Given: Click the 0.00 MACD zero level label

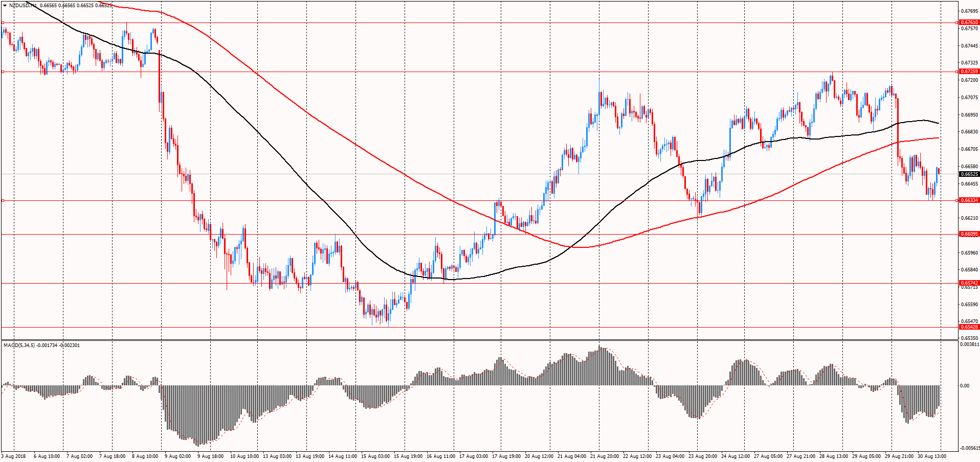Looking at the screenshot, I should [965, 386].
